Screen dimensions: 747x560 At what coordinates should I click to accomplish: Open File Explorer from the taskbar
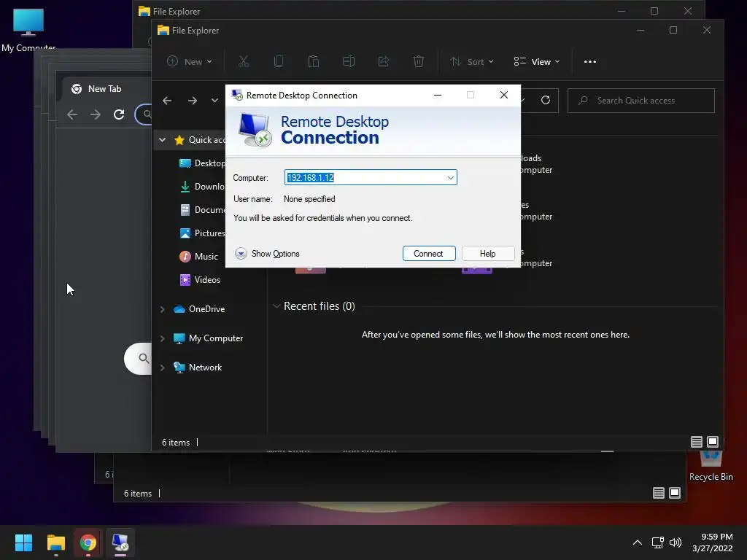pyautogui.click(x=55, y=542)
